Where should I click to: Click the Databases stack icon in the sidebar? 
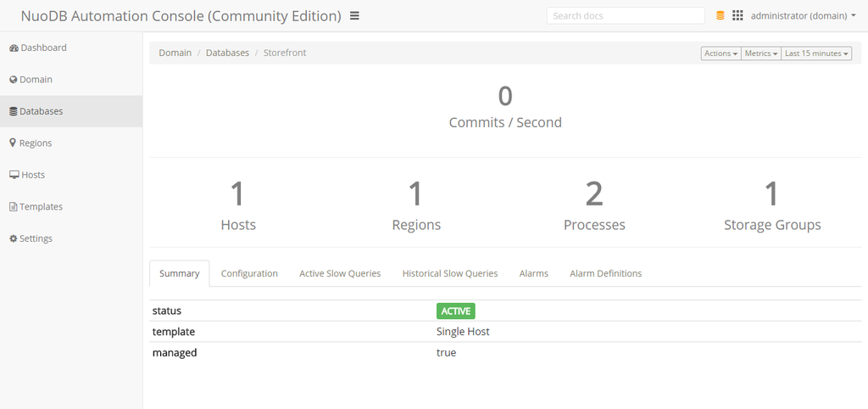[14, 111]
